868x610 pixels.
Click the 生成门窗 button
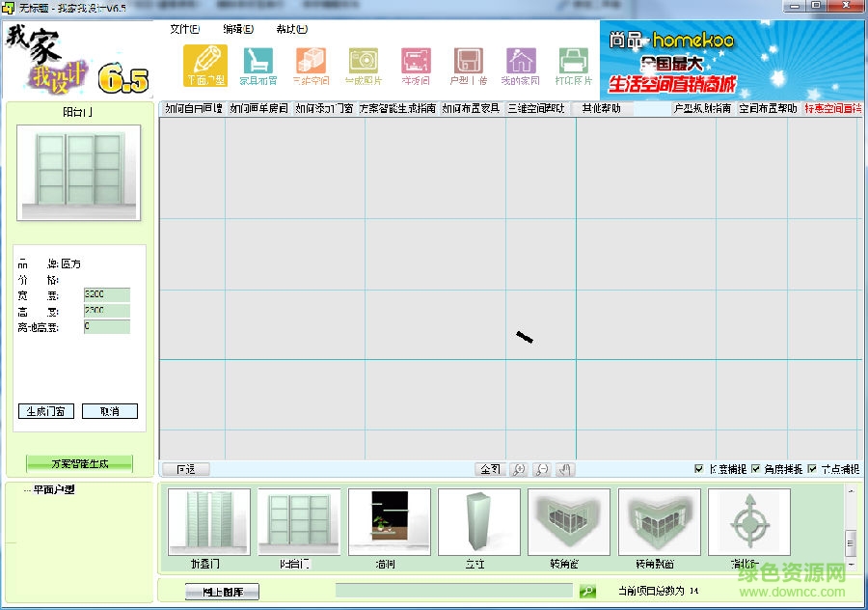[x=44, y=410]
